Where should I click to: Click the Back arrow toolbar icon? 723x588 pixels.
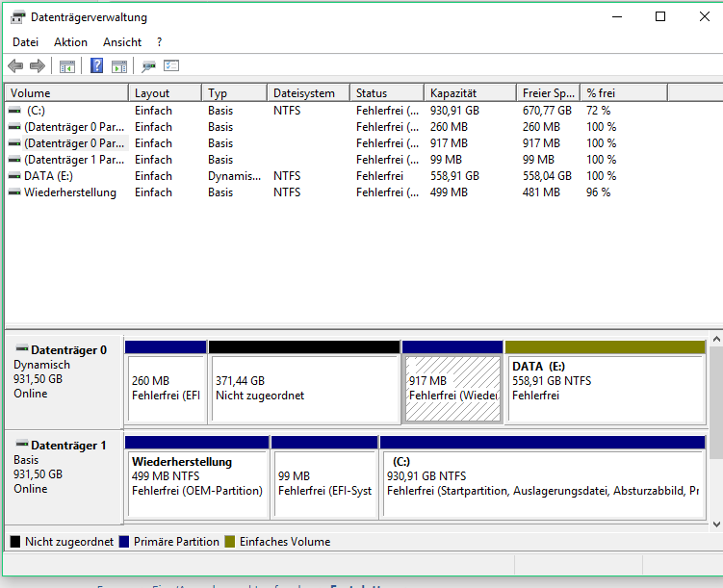[x=15, y=65]
